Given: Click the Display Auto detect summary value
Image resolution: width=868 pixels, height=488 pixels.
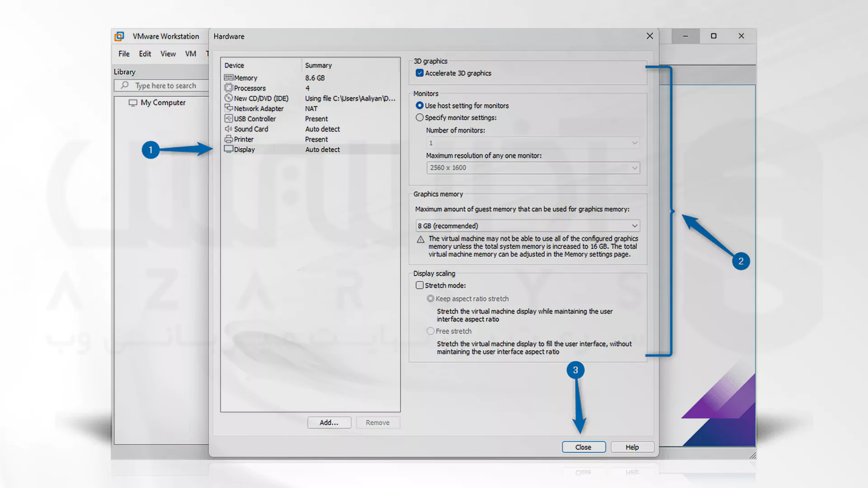Looking at the screenshot, I should coord(322,149).
